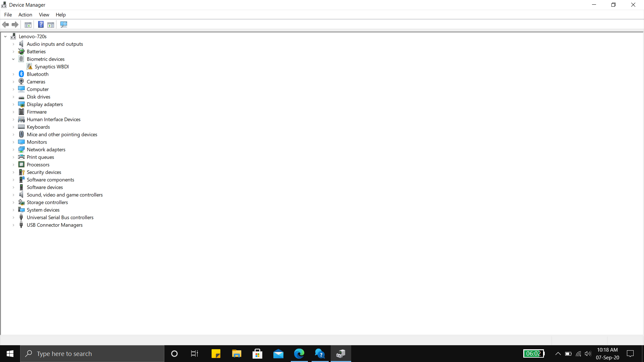Collapse the Biometric devices category
The width and height of the screenshot is (644, 362).
(13, 59)
